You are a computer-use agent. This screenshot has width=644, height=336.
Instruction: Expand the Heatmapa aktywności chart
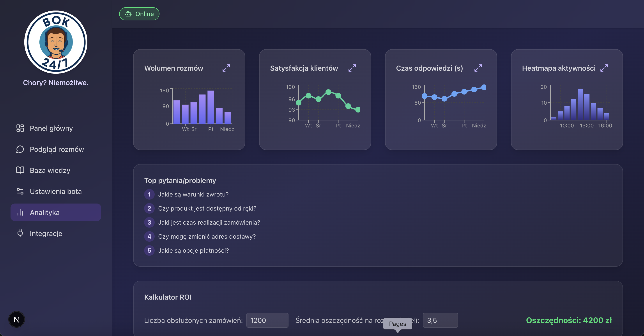click(x=605, y=68)
